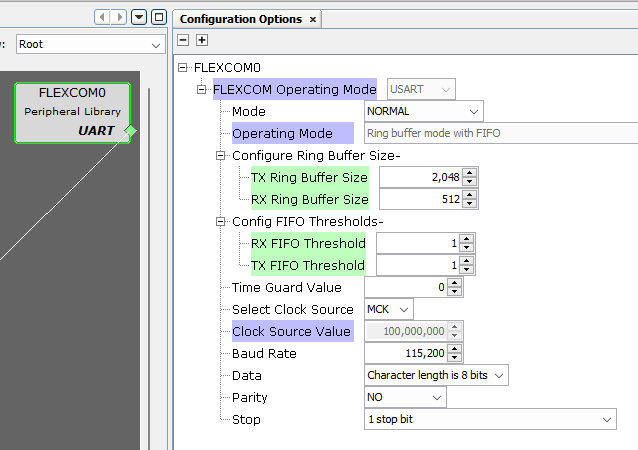Select the FLEXCOM0 Peripheral Library block
Viewport: 638px width, 450px height.
coord(72,111)
